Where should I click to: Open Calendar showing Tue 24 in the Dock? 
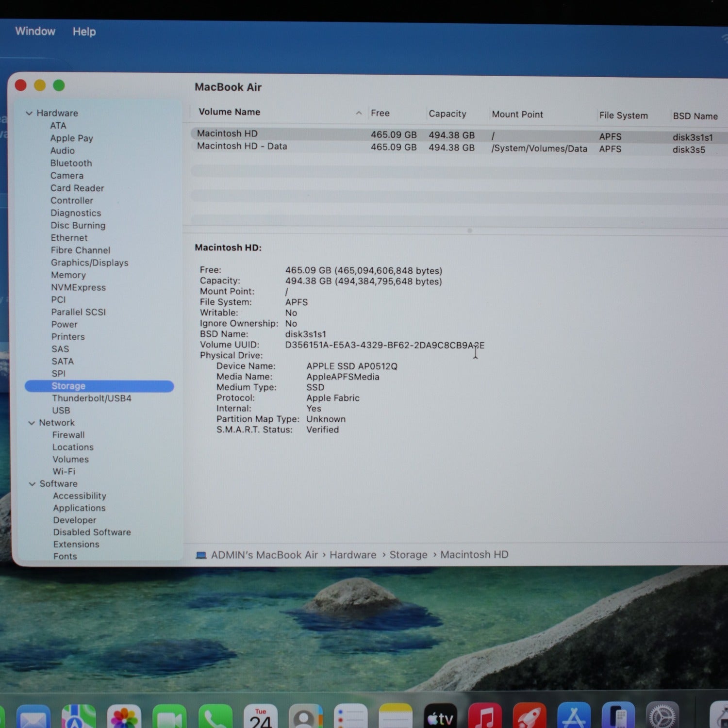[261, 717]
